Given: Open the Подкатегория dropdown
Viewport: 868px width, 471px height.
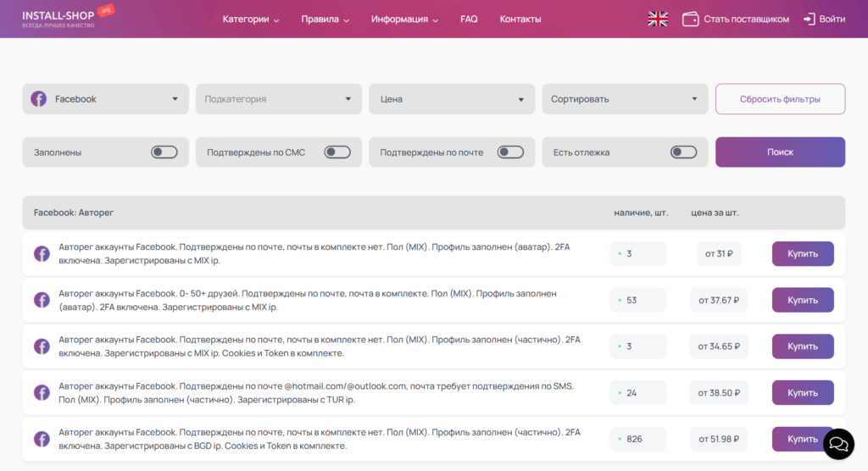Looking at the screenshot, I should (278, 99).
